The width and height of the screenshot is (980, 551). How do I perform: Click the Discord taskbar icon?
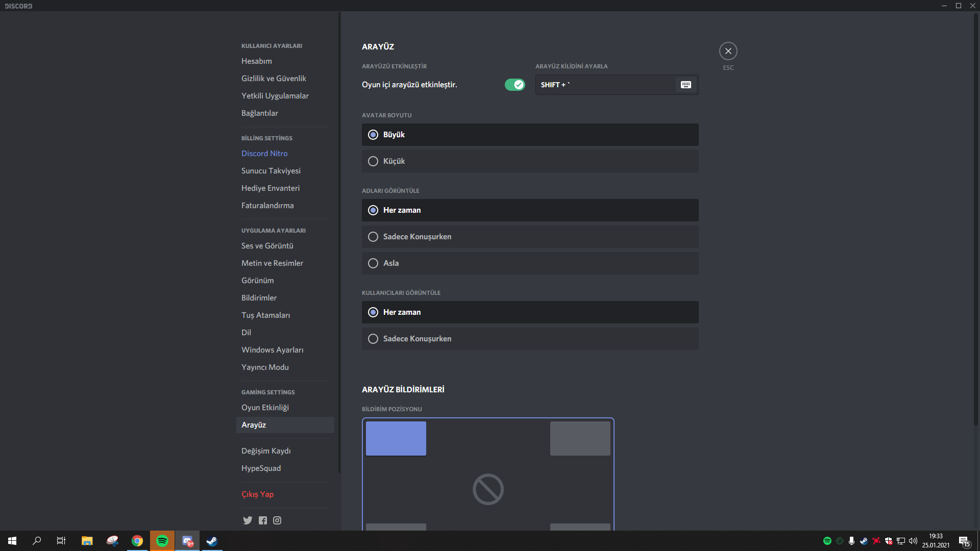tap(187, 541)
